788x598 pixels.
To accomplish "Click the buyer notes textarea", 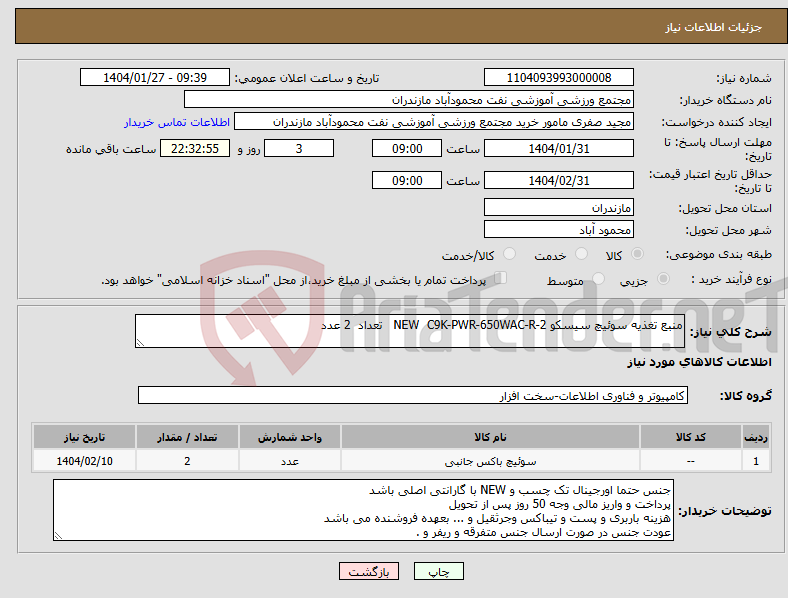I will coord(363,510).
